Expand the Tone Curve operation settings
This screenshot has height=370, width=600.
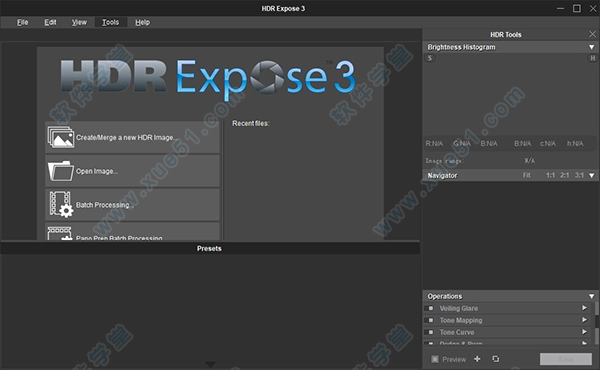[584, 331]
